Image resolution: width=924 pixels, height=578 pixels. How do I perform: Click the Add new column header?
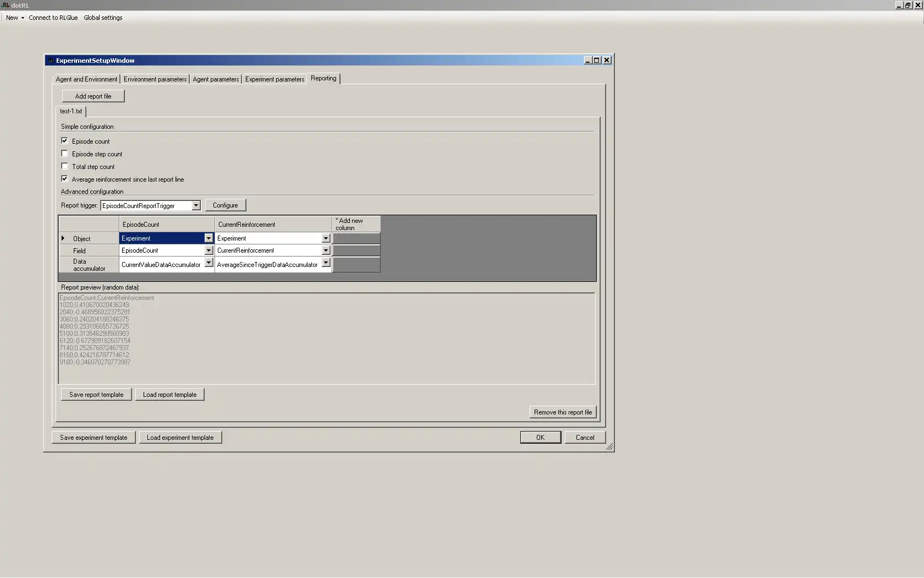356,224
